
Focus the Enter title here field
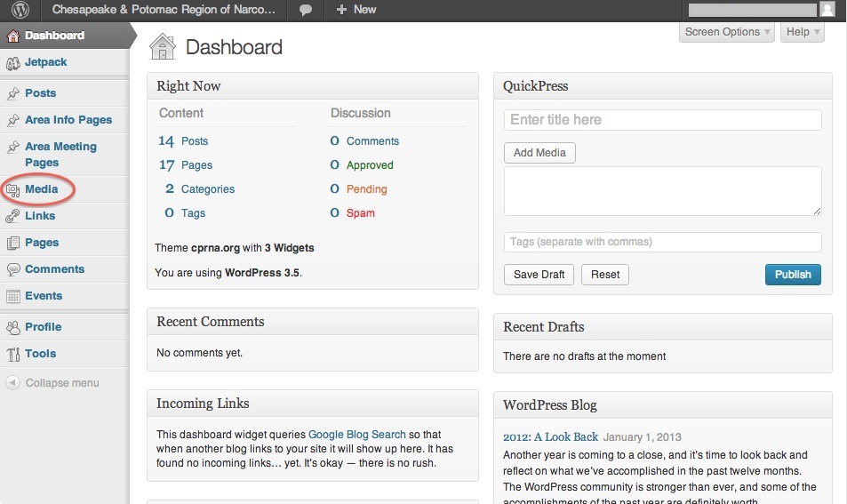coord(663,120)
